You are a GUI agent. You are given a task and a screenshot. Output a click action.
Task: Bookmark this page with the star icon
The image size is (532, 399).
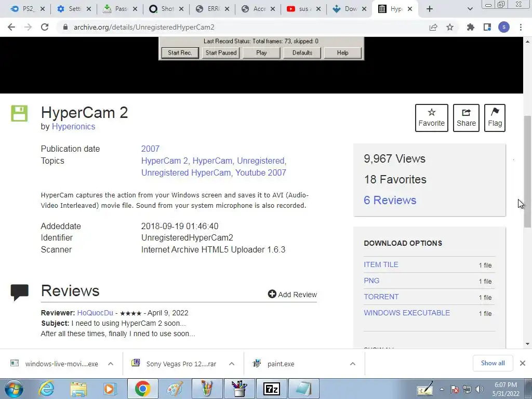(x=450, y=27)
